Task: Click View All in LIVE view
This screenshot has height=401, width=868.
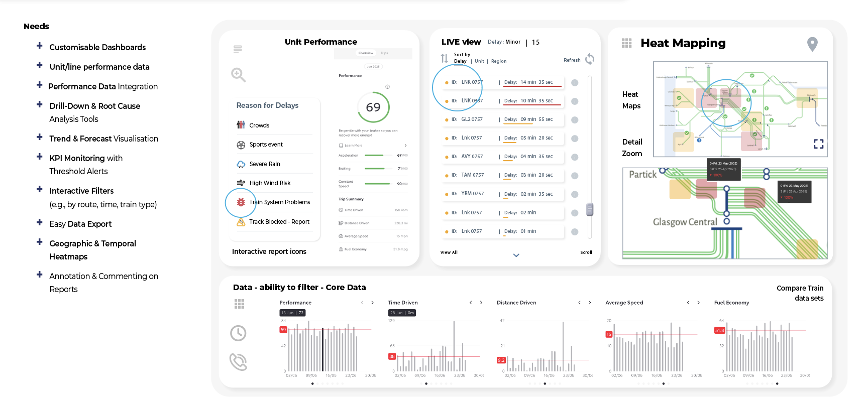Action: pyautogui.click(x=449, y=252)
